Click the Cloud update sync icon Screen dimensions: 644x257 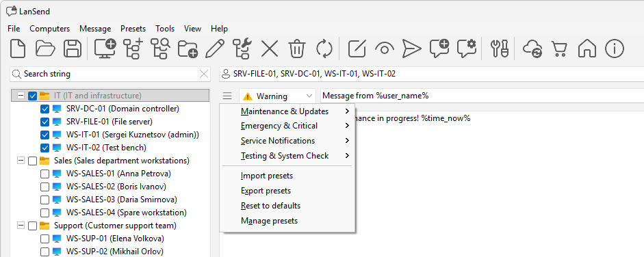pos(532,49)
